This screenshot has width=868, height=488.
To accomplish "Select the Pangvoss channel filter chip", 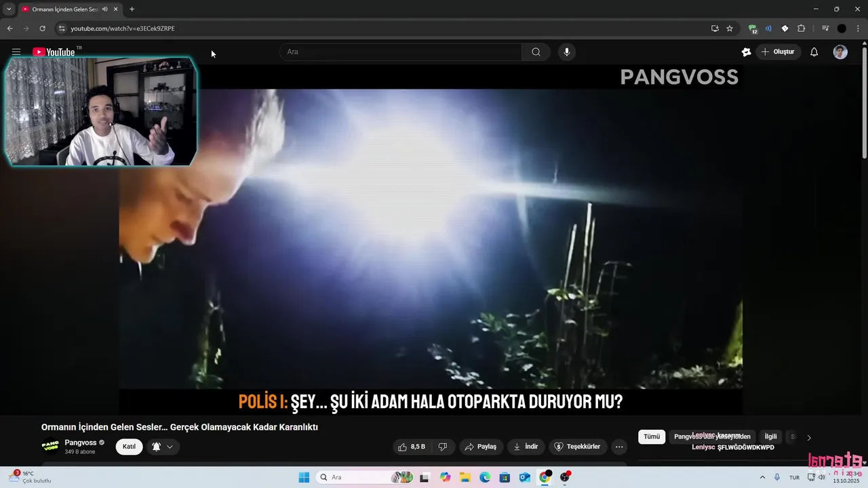I will pos(712,436).
